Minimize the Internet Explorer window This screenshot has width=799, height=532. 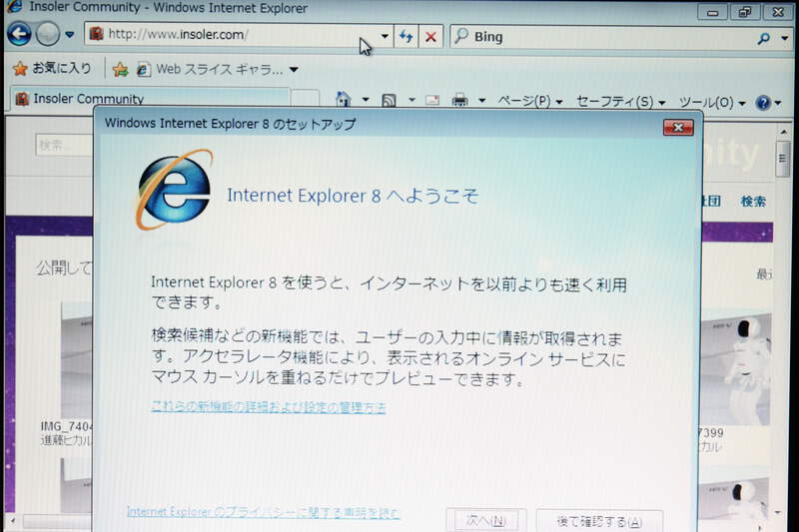point(712,12)
